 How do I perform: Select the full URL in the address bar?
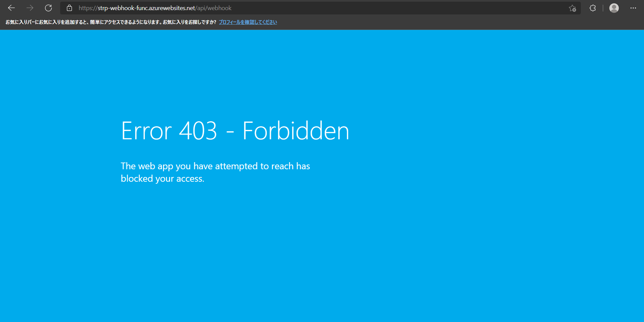[155, 8]
